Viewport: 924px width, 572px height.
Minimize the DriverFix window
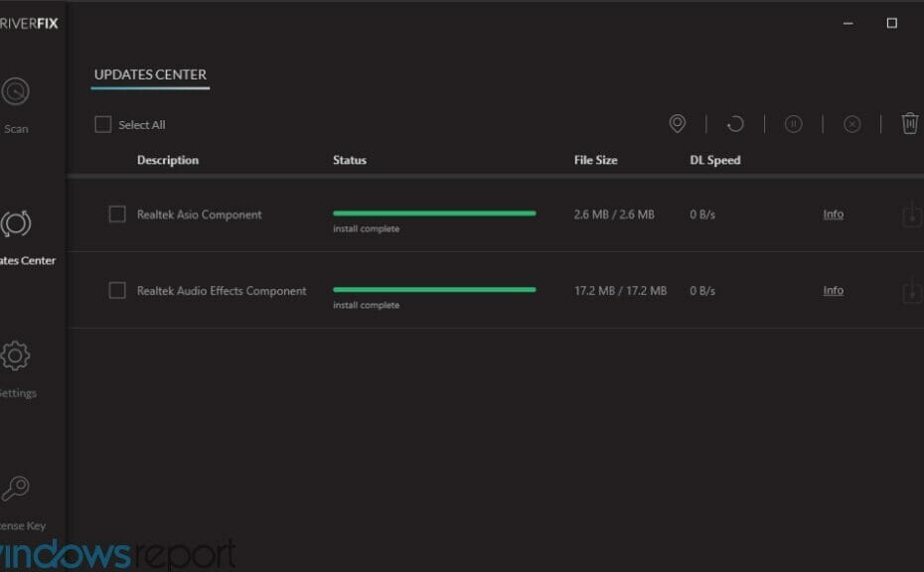[847, 23]
